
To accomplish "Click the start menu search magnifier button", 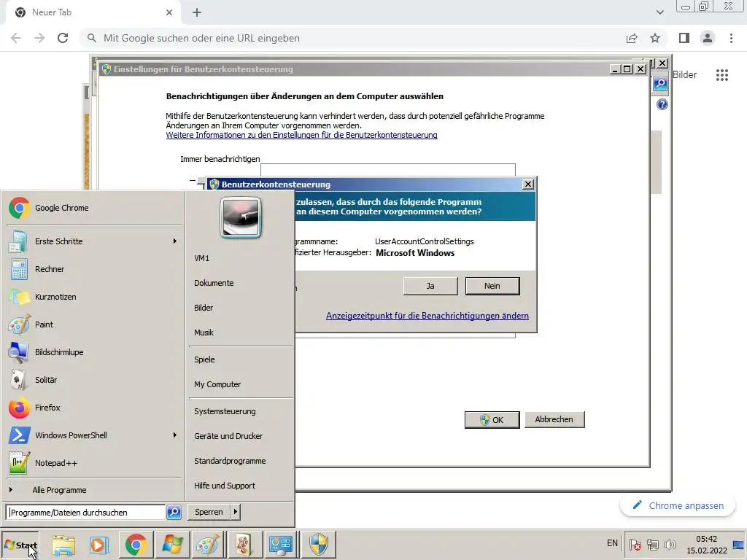I will coord(174,513).
